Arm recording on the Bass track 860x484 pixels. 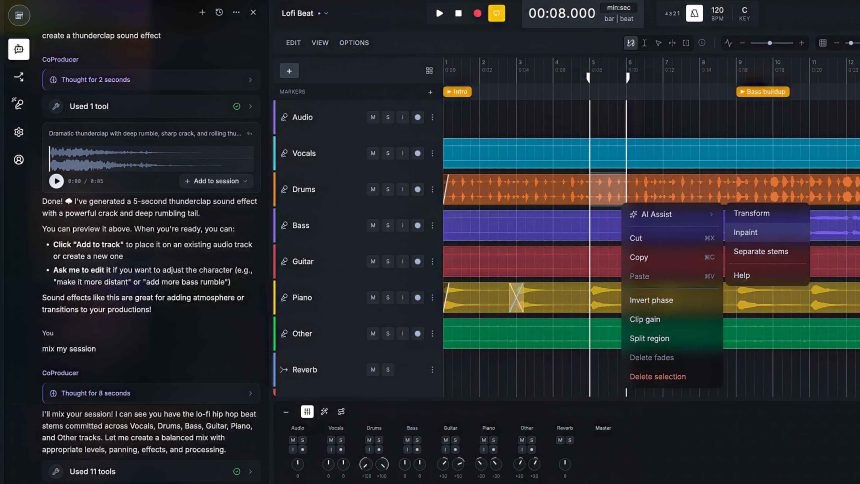[x=417, y=225]
